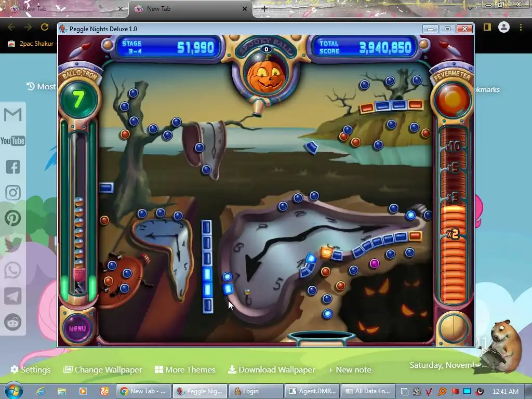Open the YouTube sidebar icon

pos(13,141)
